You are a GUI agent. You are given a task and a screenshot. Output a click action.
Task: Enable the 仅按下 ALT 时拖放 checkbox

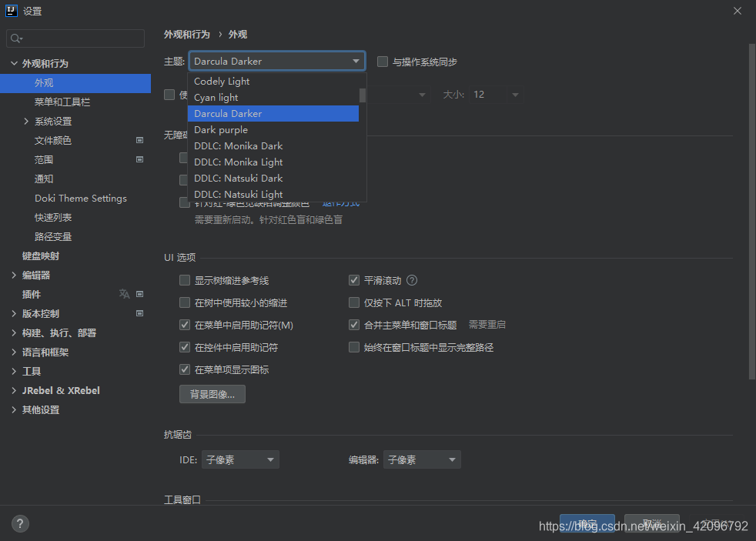(354, 302)
